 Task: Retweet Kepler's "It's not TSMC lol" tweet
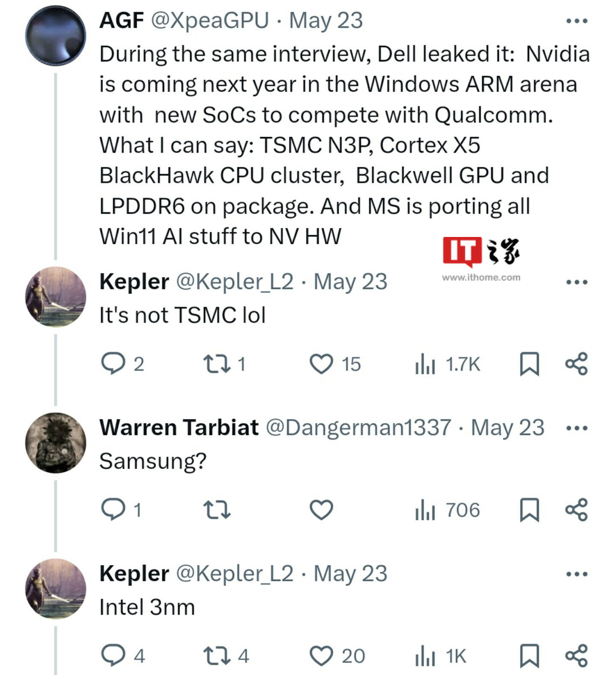[217, 364]
